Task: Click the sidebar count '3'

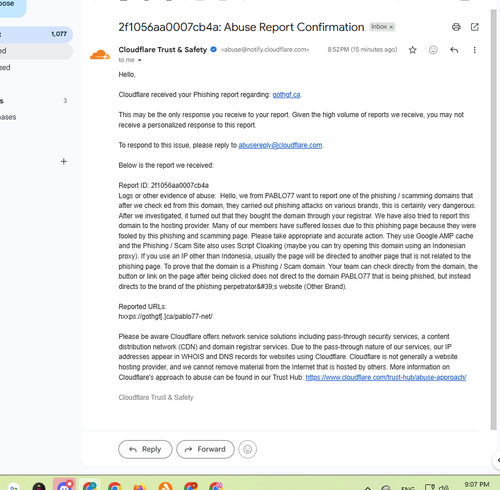Action: [65, 101]
